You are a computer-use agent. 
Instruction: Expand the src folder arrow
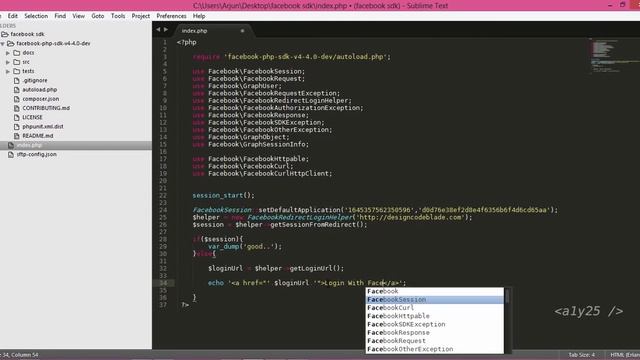(x=8, y=62)
